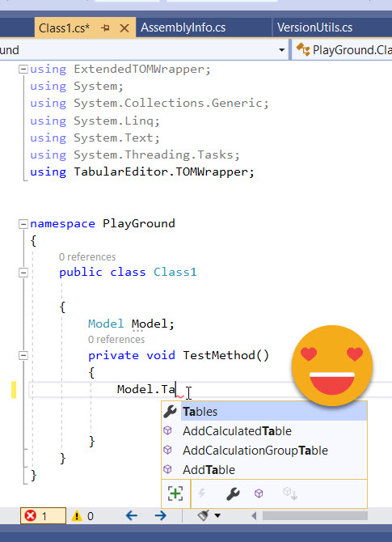Click the warnings count indicator
The width and height of the screenshot is (392, 542).
click(82, 516)
